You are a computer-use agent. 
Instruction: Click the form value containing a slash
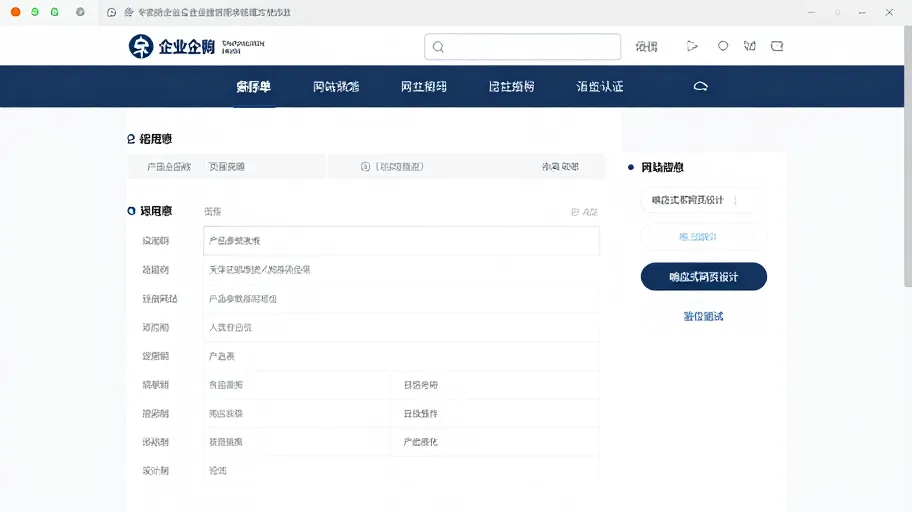pos(259,270)
